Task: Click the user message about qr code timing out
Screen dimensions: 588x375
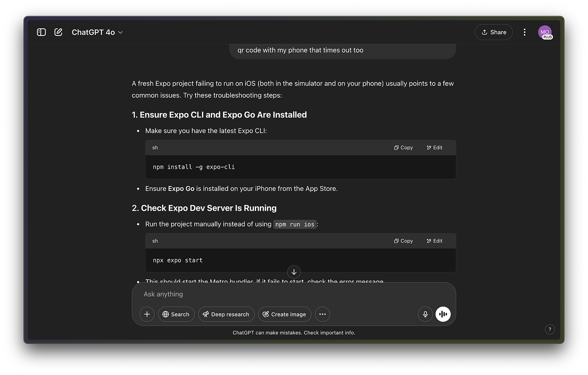Action: click(300, 50)
